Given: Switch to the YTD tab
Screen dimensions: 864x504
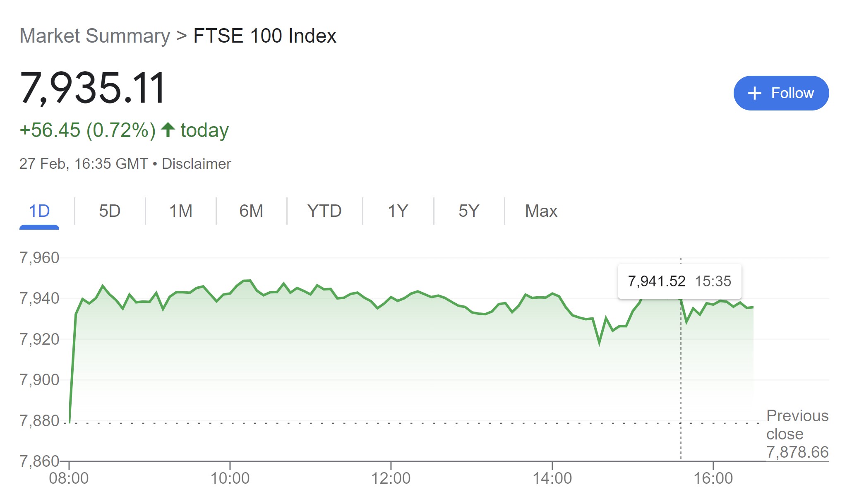Looking at the screenshot, I should point(324,211).
